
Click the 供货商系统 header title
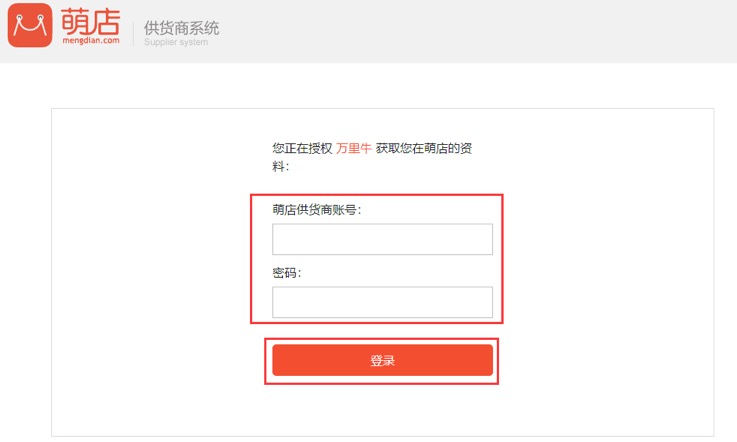(x=181, y=27)
